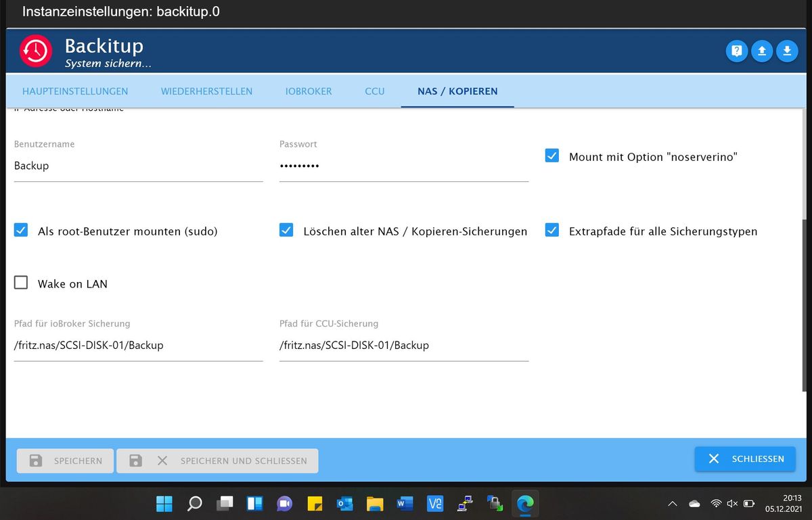Edit the Benutzername field

click(138, 166)
